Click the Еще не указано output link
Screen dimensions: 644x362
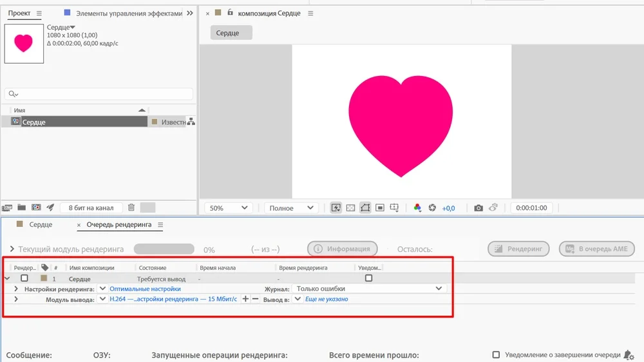[x=327, y=299]
